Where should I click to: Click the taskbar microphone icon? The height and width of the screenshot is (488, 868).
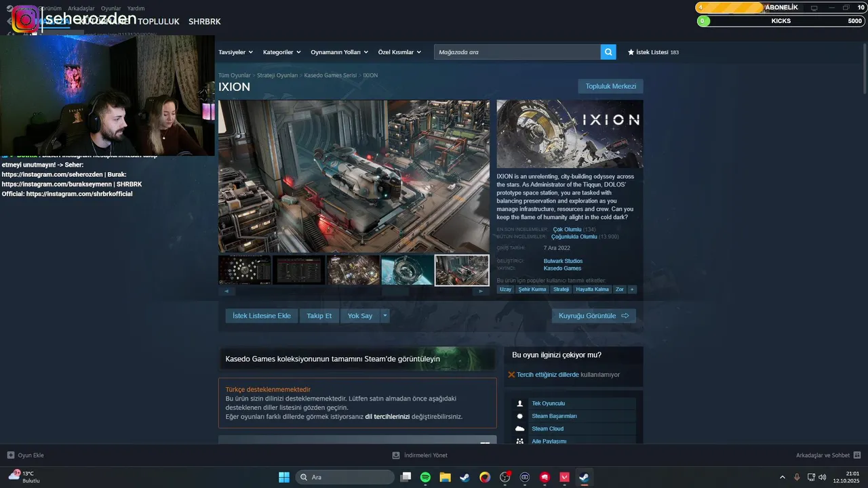[x=797, y=477]
